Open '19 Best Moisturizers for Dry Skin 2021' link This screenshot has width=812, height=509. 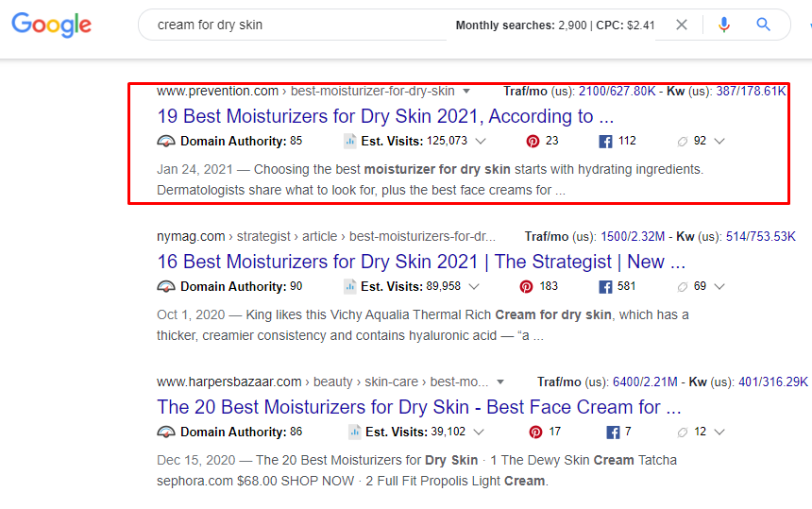tap(384, 117)
